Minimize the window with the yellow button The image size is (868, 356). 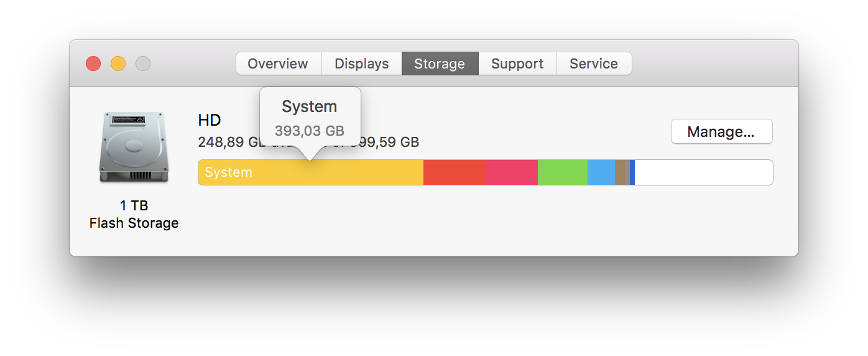coord(118,63)
